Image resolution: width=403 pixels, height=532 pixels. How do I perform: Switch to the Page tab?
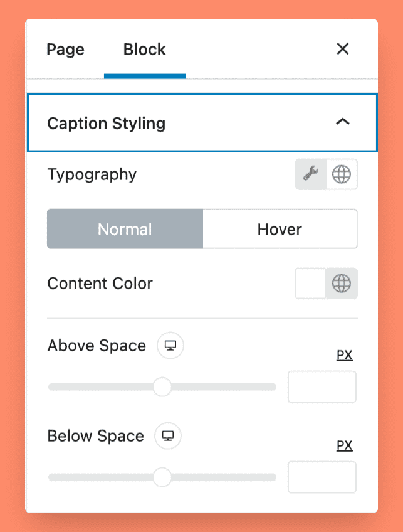point(65,49)
